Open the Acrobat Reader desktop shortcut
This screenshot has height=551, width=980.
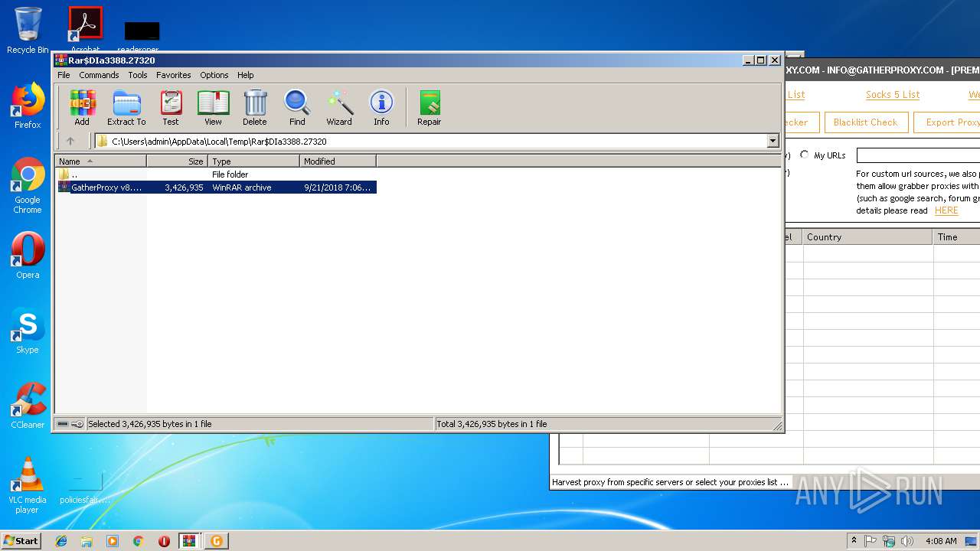(85, 29)
